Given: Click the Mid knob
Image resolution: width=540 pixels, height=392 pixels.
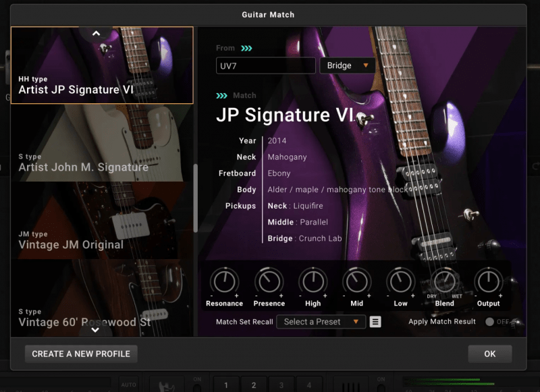Looking at the screenshot, I should click(x=357, y=281).
